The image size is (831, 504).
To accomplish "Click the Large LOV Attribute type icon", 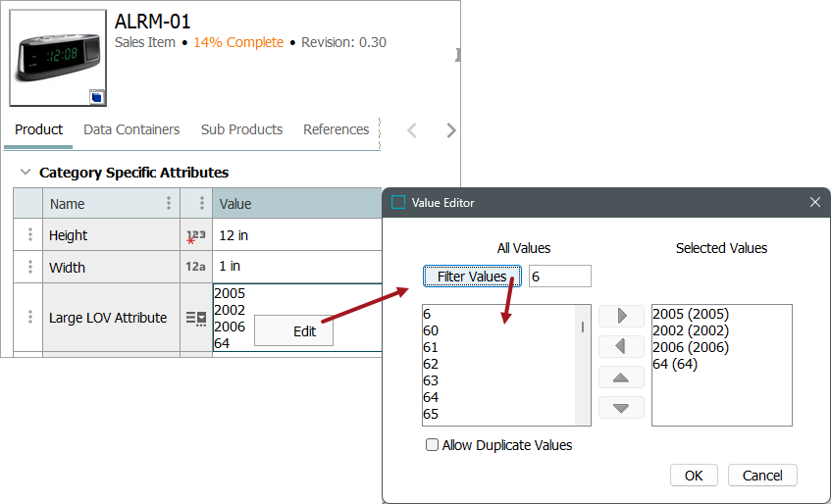I will [196, 318].
